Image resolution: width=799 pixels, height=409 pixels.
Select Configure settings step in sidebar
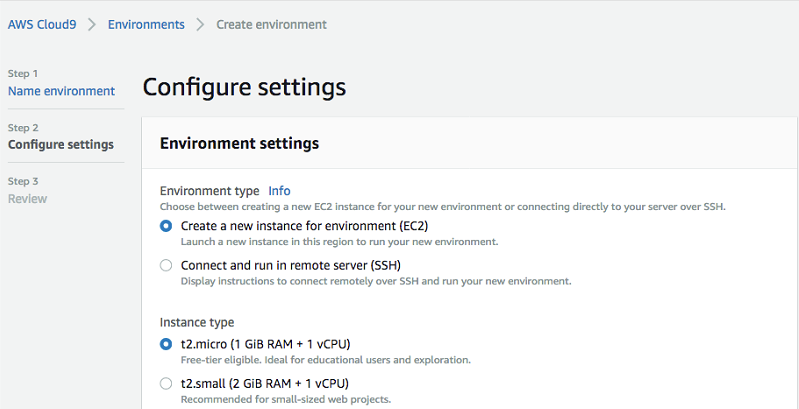point(61,145)
